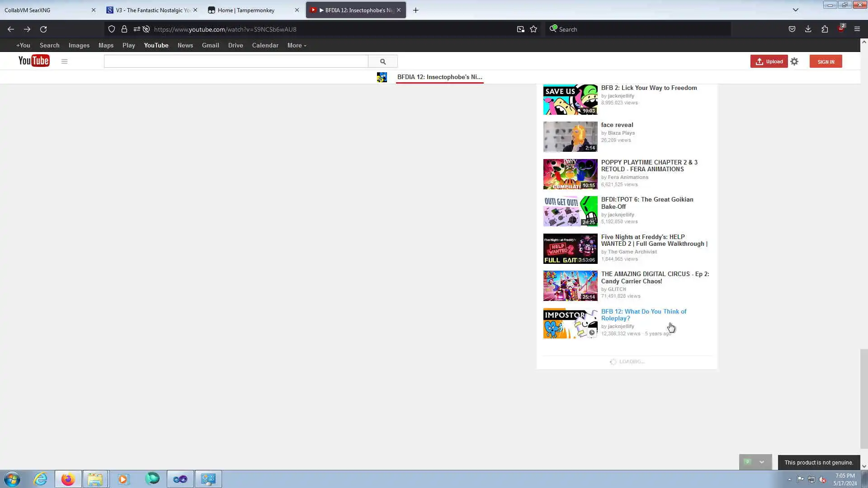Open Gmail from the Google bar
The width and height of the screenshot is (868, 488).
coord(210,46)
